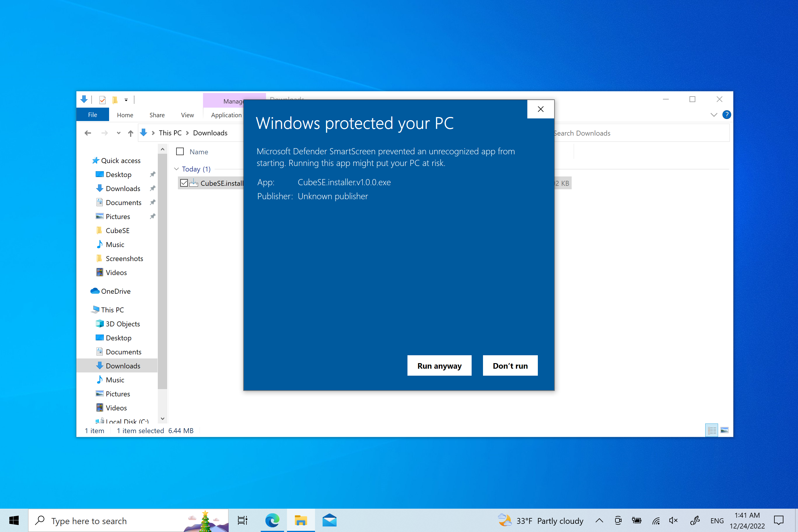Open the File ribbon tab

[x=93, y=115]
